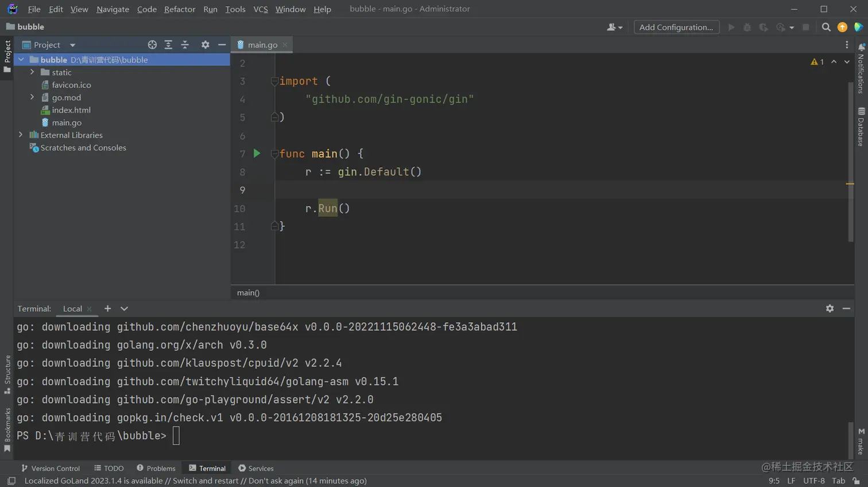Screen dimensions: 868x487
Task: Close the Local terminal tab
Action: (x=89, y=309)
